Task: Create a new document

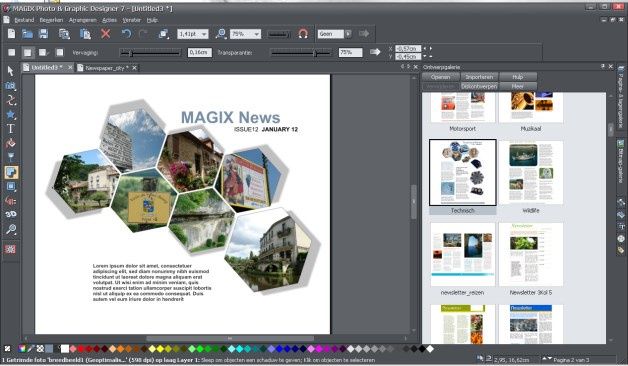Action: (x=11, y=34)
